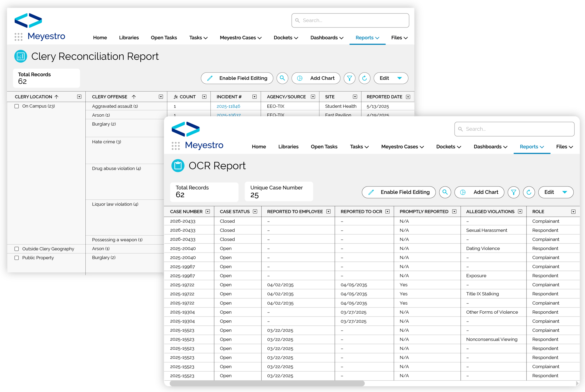Open the CLERY LOCATION column dropdown arrow

coord(79,97)
